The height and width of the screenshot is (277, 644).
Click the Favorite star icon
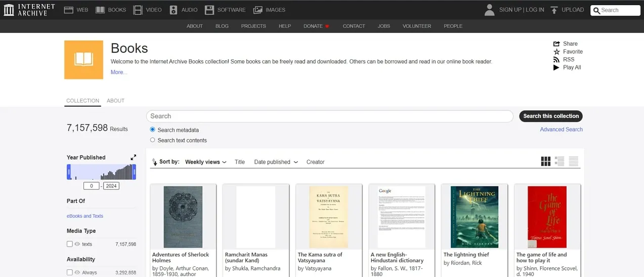tap(556, 52)
